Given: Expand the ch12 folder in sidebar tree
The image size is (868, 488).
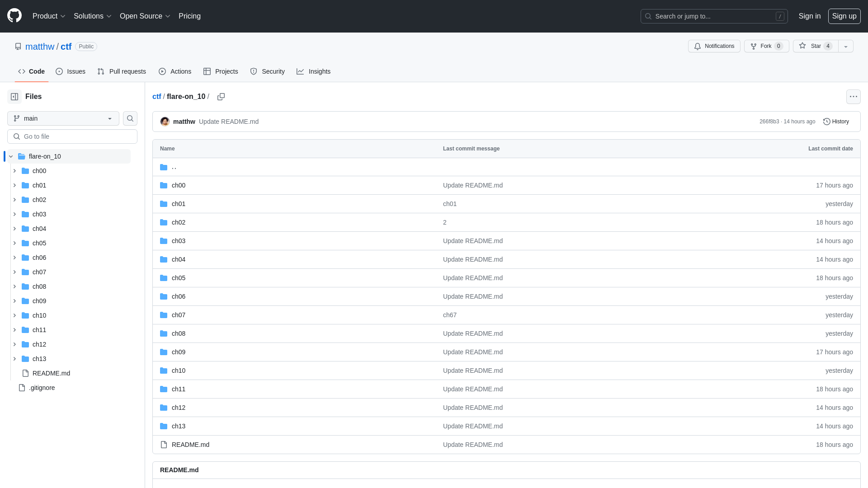Looking at the screenshot, I should (14, 344).
